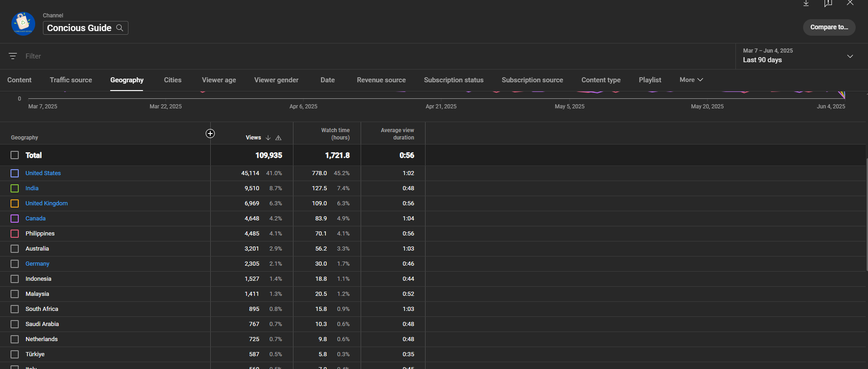Click the Philippines row label
868x369 pixels.
point(40,234)
